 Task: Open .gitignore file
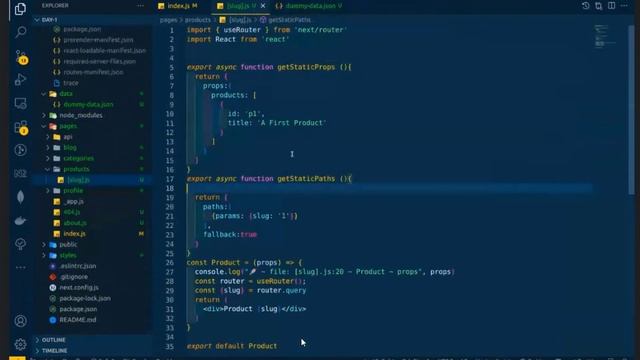pos(73,277)
